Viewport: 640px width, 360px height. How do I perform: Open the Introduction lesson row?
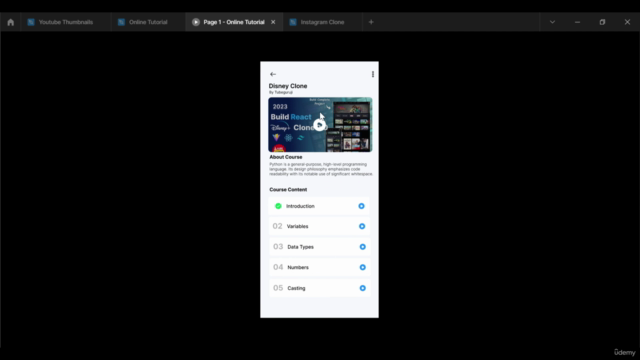[x=320, y=206]
